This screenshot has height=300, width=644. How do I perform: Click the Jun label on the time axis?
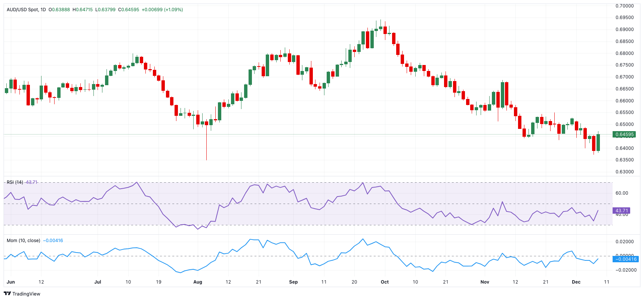point(11,282)
